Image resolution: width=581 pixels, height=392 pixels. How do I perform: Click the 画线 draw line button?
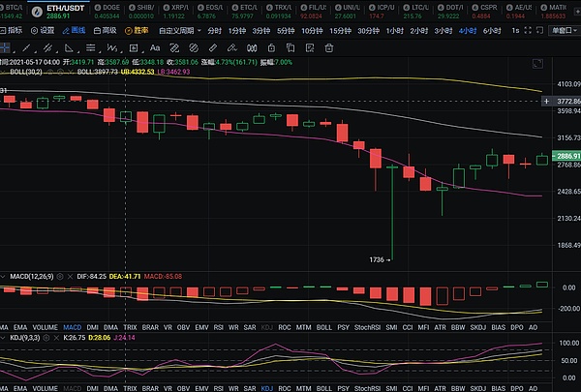[74, 30]
